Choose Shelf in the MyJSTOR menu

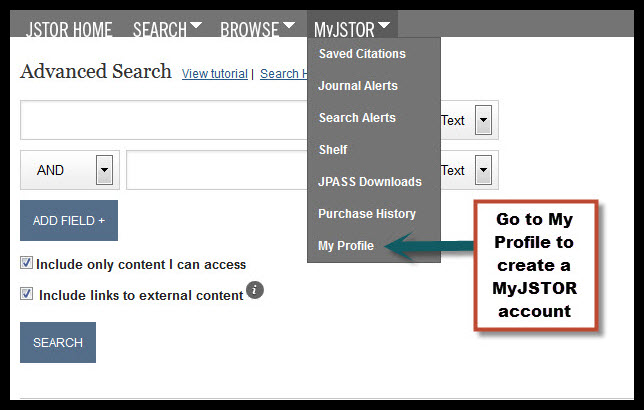333,150
